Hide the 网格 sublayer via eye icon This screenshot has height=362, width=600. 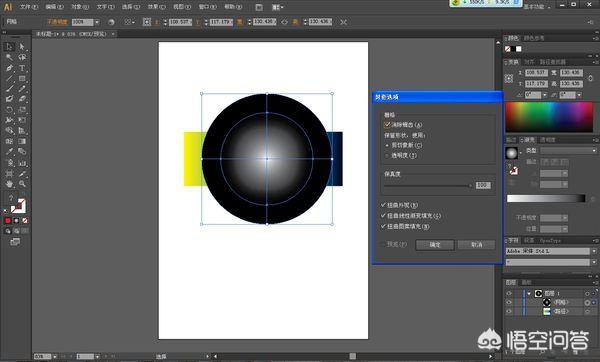tap(509, 302)
